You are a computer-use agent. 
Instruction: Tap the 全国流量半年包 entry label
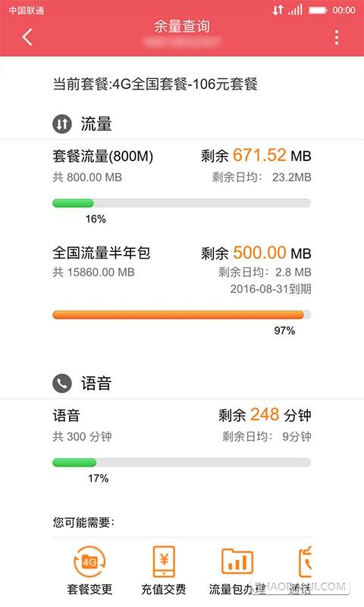point(102,253)
